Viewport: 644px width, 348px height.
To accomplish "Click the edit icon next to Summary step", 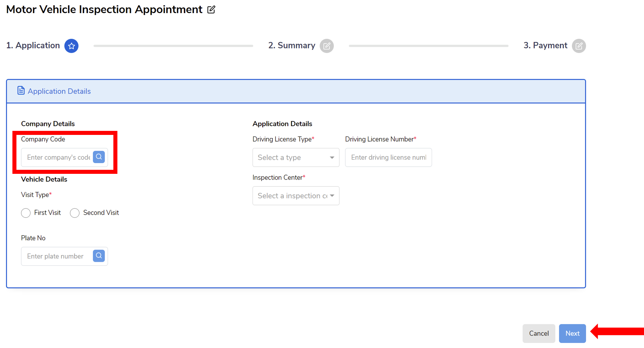I will coord(327,46).
